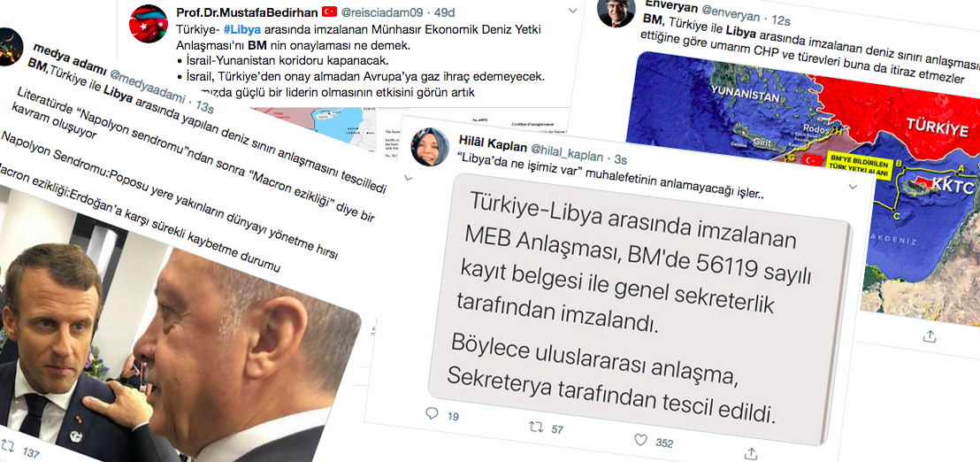Click Enveryan's profile avatar
980x462 pixels.
[616, 12]
